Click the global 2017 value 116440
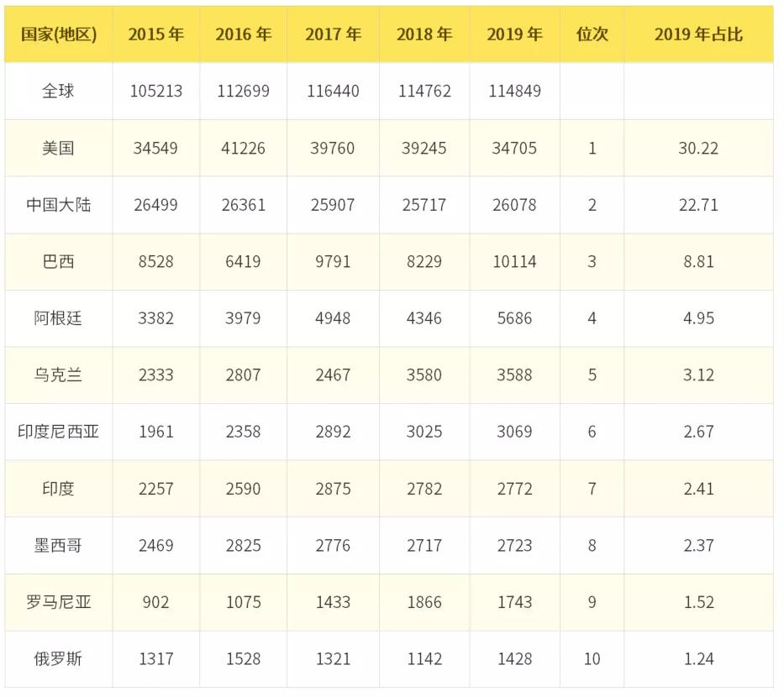Viewport: 784px width, 697px height. coord(333,91)
